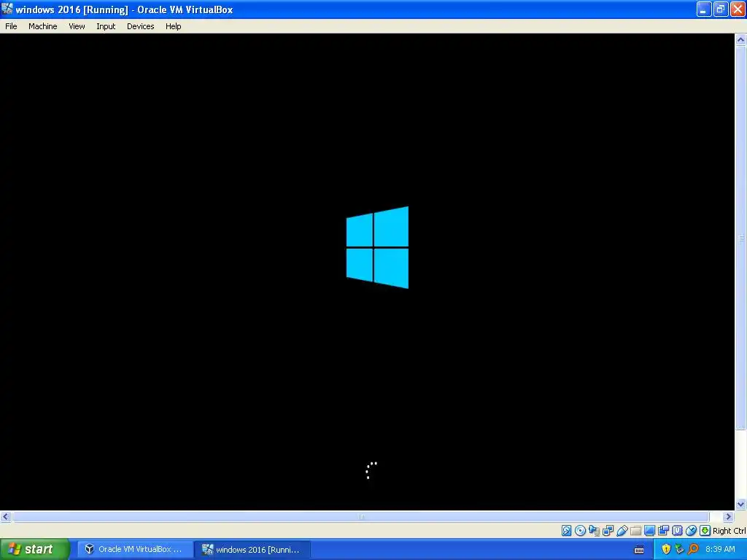
Task: Open the hard disk activity indicator
Action: pos(566,531)
